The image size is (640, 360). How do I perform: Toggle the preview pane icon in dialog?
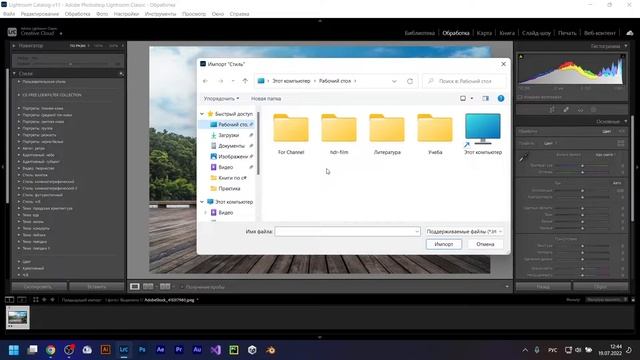485,98
